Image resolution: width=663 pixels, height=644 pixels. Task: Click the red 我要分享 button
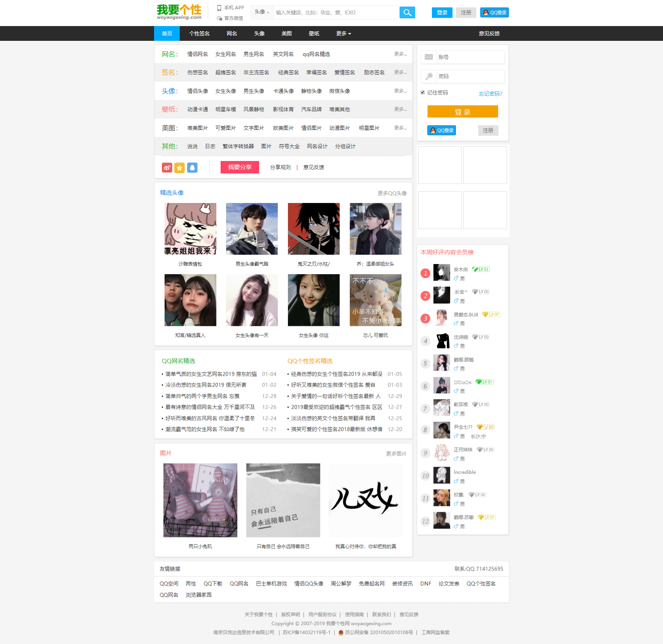coord(240,167)
